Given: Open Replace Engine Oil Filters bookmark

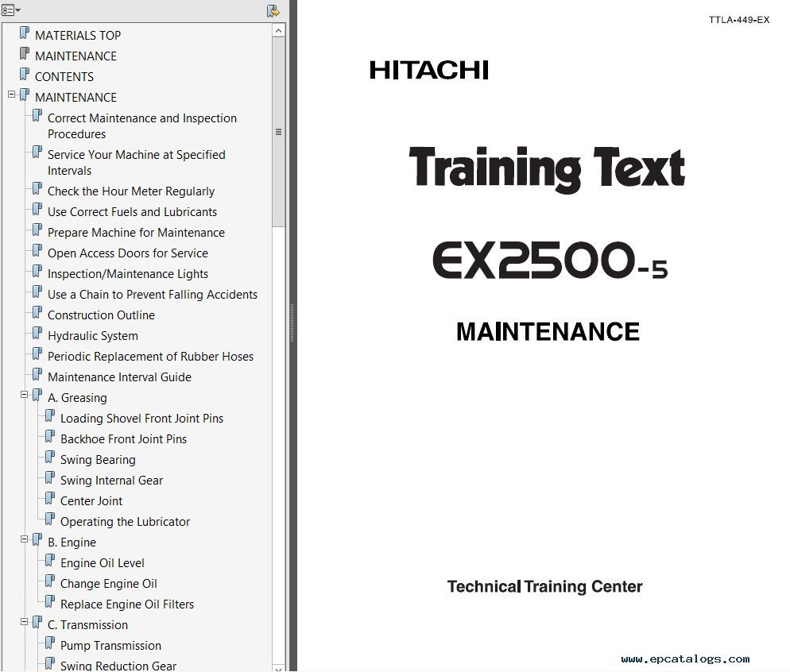Looking at the screenshot, I should click(x=127, y=604).
